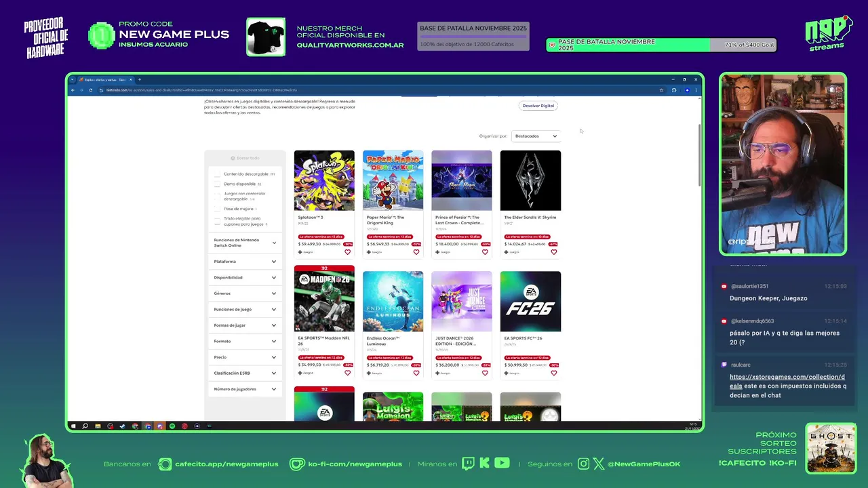Expand Clasificación ESRB filter

click(245, 373)
